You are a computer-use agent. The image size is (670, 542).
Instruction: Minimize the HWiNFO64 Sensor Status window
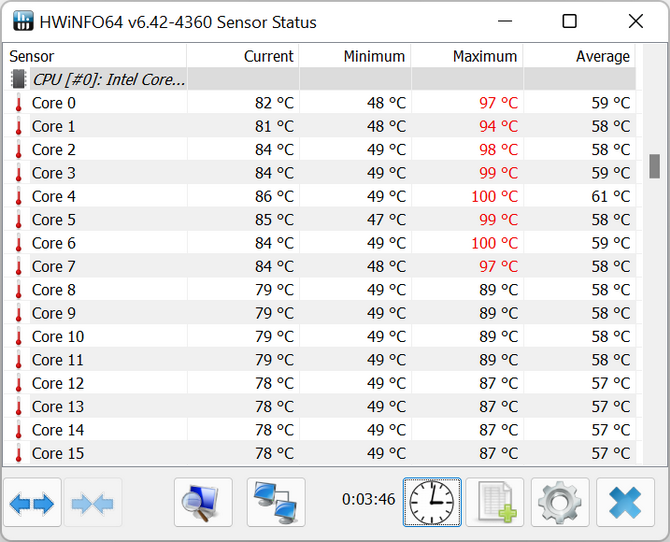(505, 21)
